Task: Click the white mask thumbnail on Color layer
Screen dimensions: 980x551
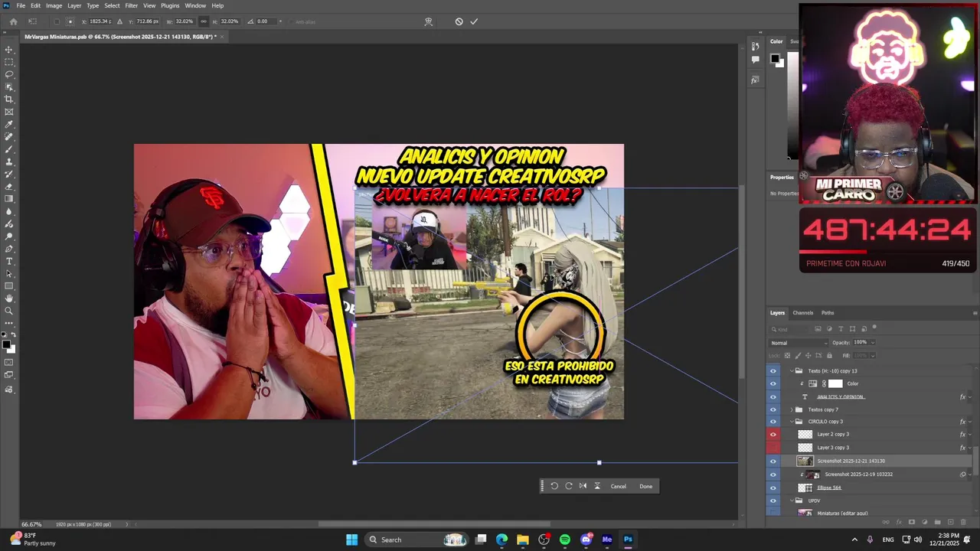Action: pyautogui.click(x=835, y=383)
